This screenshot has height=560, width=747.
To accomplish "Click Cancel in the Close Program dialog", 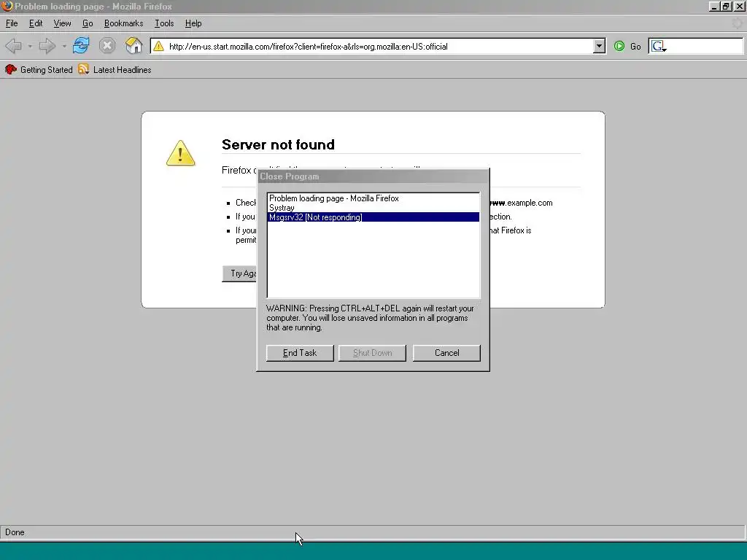I will point(446,353).
